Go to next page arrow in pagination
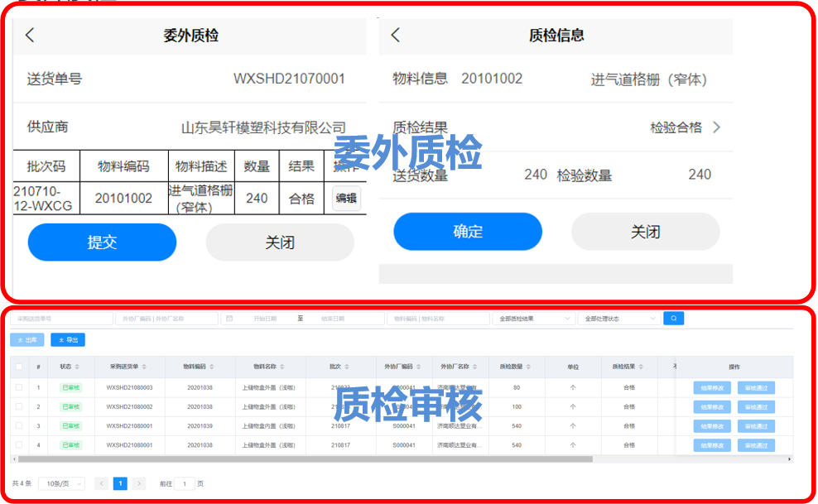Screen dimensions: 818x504 pos(139,483)
